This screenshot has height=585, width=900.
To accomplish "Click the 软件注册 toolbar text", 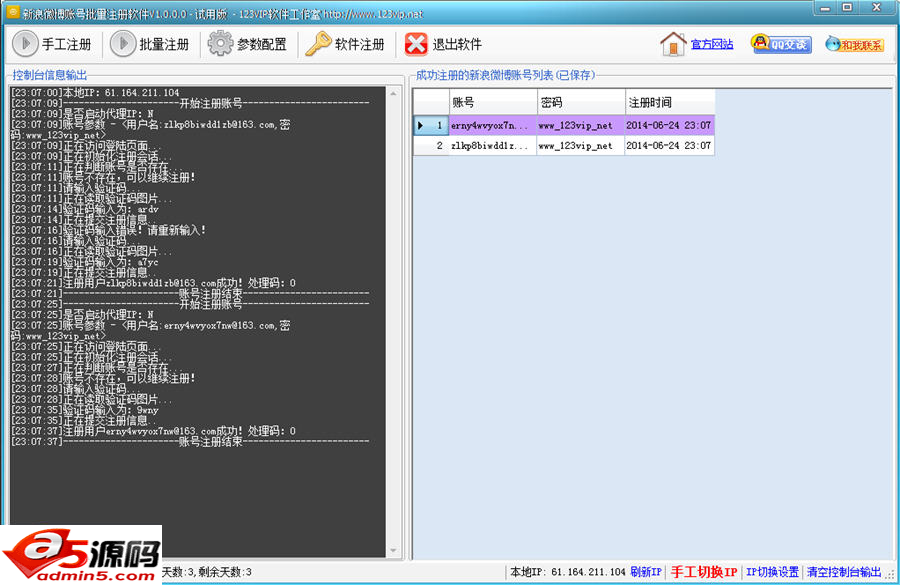I will 360,44.
